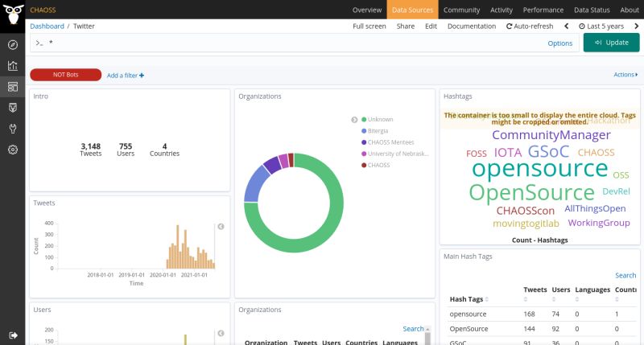Open the Overview menu
This screenshot has width=644, height=345.
(367, 10)
